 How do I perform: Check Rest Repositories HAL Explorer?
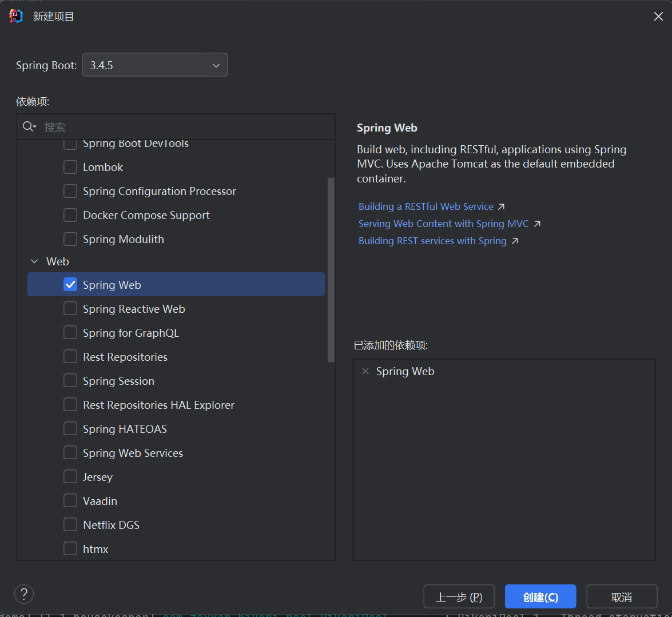coord(70,404)
